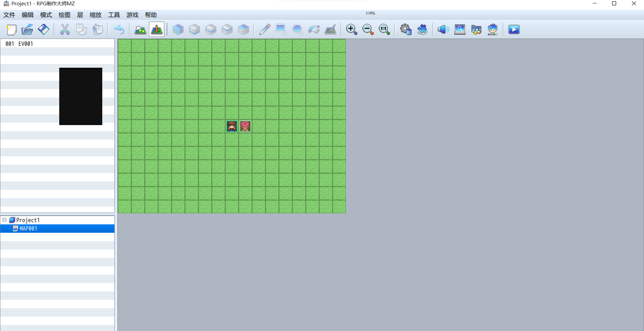
Task: Select the Shadow Pen tool
Action: coord(330,30)
